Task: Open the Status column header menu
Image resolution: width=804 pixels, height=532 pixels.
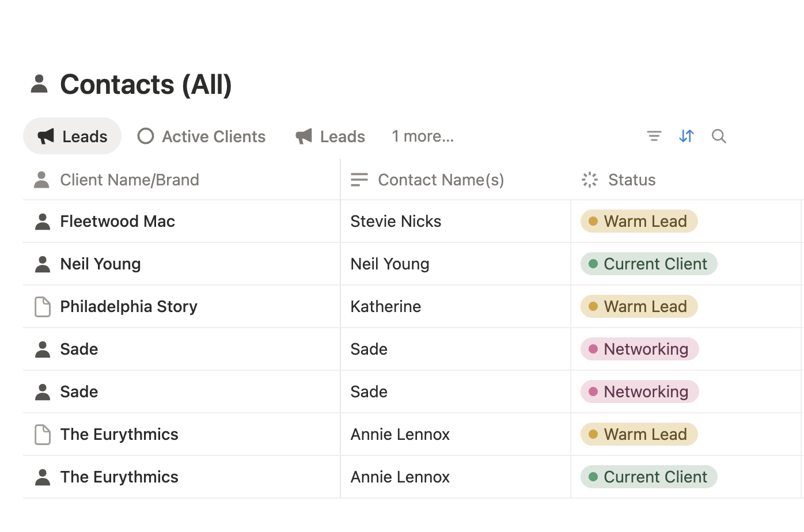Action: coord(687,180)
